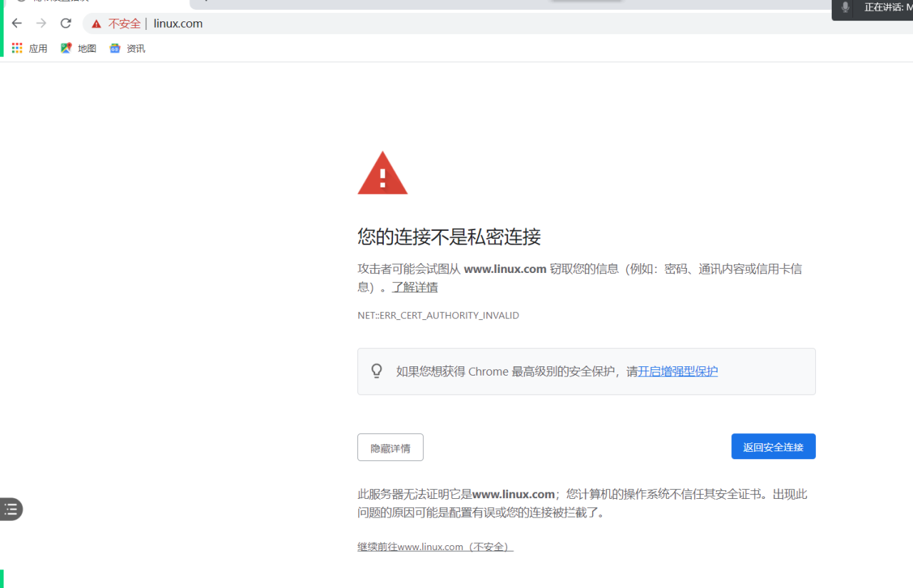
Task: Click the 不安全 security label
Action: click(x=124, y=24)
